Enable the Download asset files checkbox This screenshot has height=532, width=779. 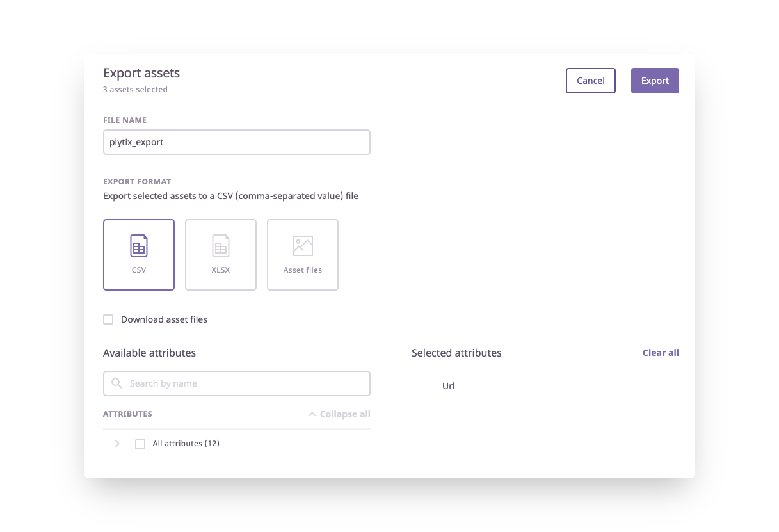coord(108,319)
